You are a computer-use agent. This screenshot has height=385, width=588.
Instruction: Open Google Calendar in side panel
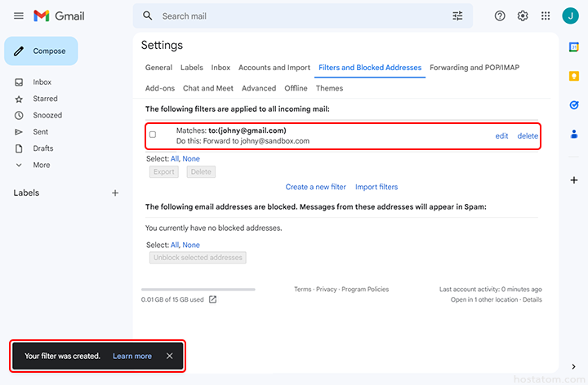[574, 46]
